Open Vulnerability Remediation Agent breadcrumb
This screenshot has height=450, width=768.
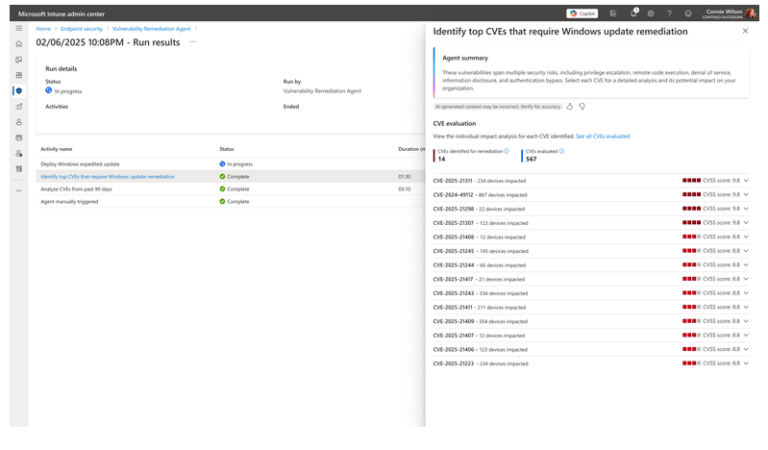(x=151, y=29)
